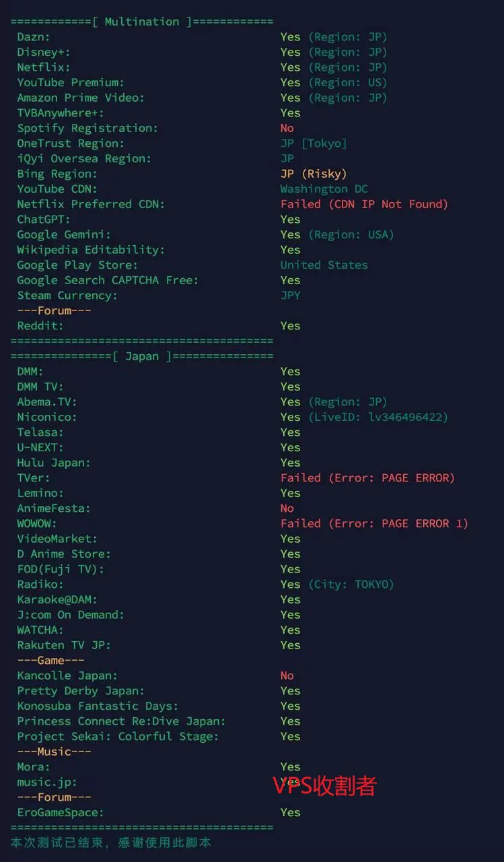Click the red "VPS收割者" watermark
The image size is (504, 862).
[x=324, y=785]
